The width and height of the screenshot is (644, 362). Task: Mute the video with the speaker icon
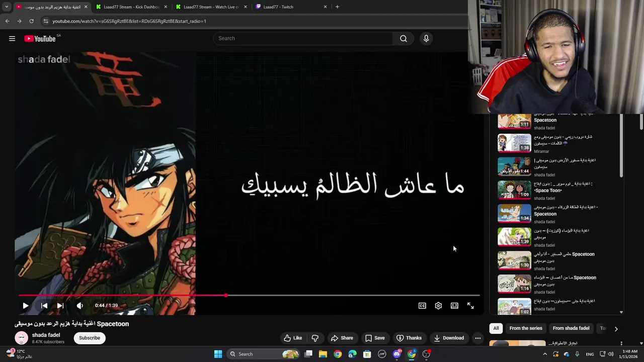click(x=79, y=306)
